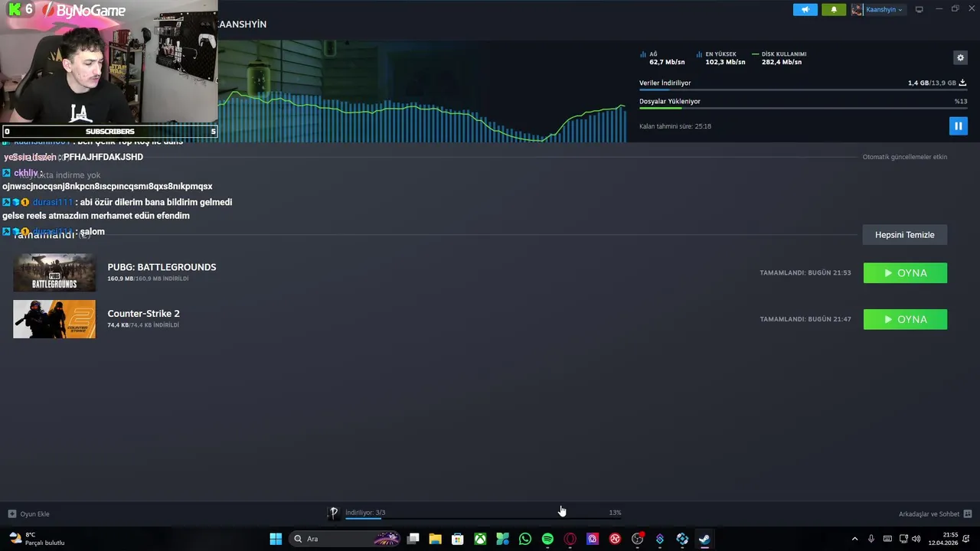
Task: Pause the current download
Action: 958,126
